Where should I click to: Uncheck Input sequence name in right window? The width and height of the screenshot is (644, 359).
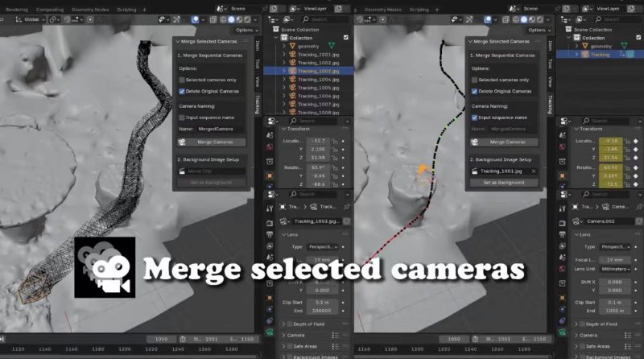click(x=474, y=118)
